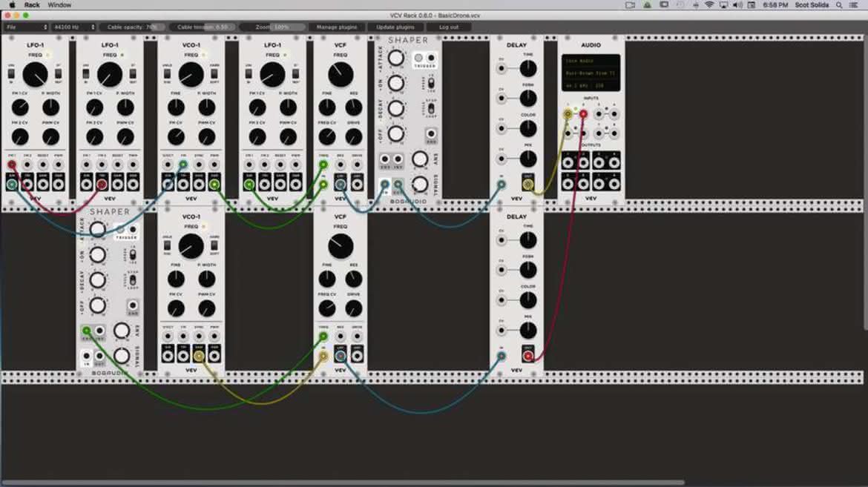This screenshot has height=487, width=868.
Task: Toggle the offset switch on third LFO-1
Action: [x=249, y=73]
